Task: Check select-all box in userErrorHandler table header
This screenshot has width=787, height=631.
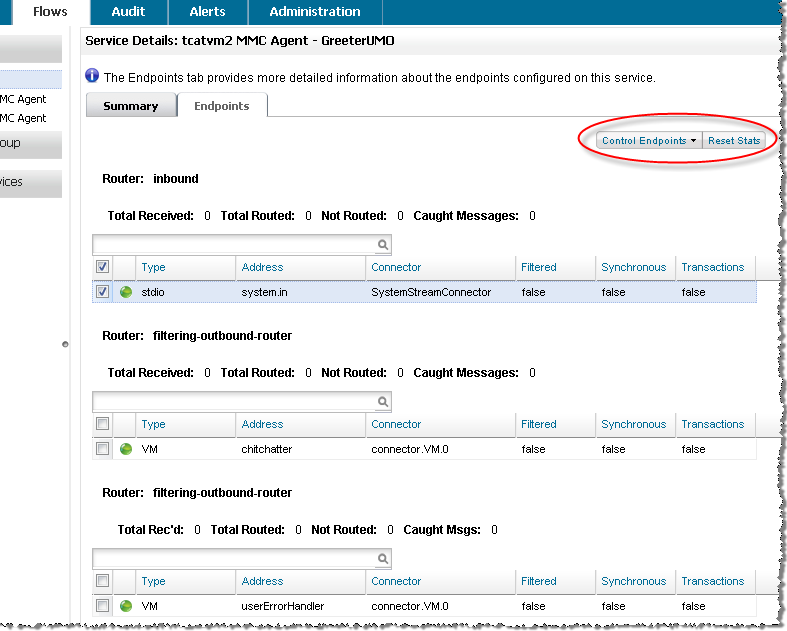Action: [102, 581]
